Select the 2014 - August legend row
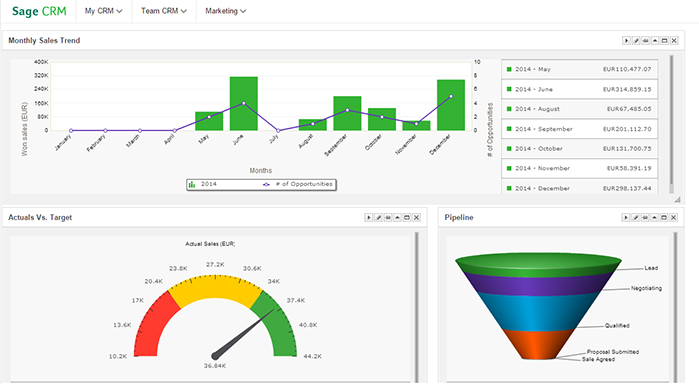The height and width of the screenshot is (384, 699). (x=580, y=109)
